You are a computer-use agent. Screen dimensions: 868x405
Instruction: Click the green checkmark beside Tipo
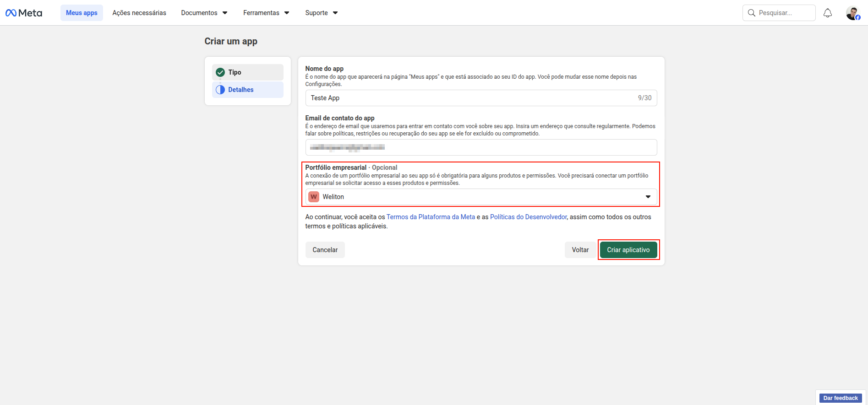220,72
